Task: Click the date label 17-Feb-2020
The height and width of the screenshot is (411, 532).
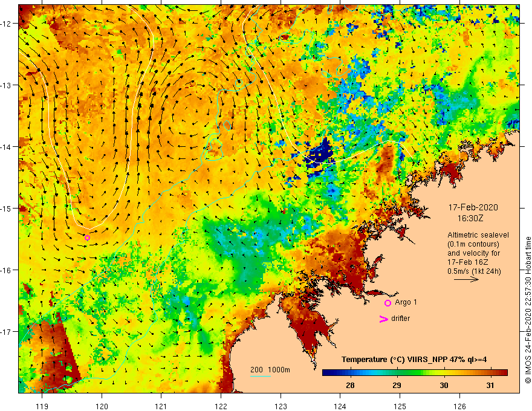Action: [473, 207]
